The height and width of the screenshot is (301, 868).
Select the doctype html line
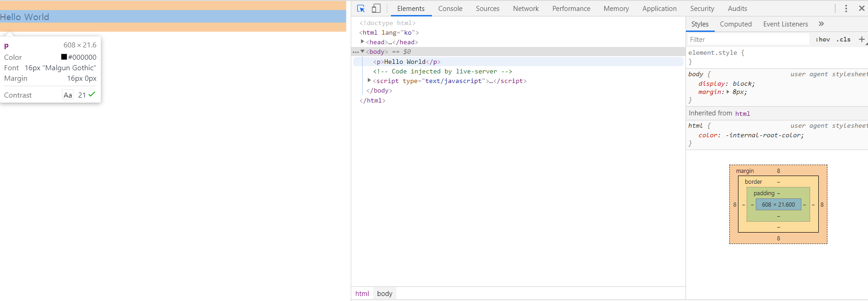[387, 23]
